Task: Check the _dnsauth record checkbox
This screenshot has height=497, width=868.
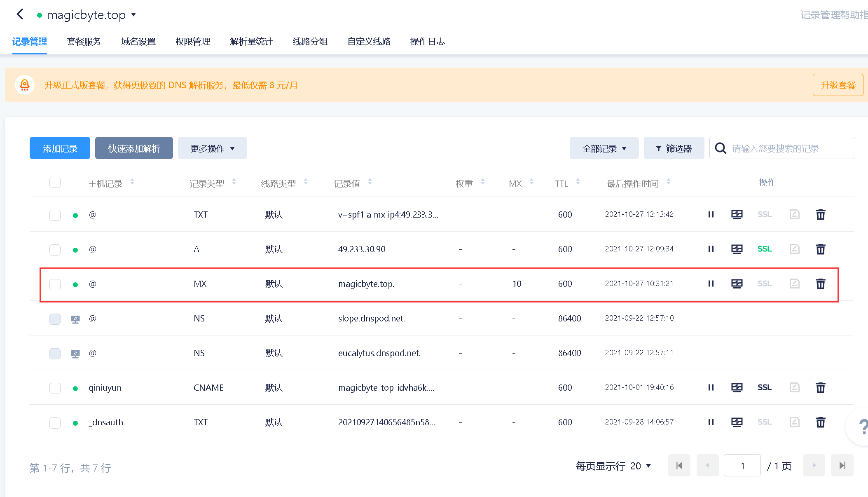Action: click(x=55, y=423)
